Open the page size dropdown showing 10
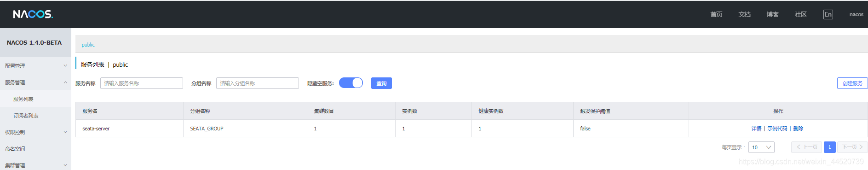 [761, 147]
